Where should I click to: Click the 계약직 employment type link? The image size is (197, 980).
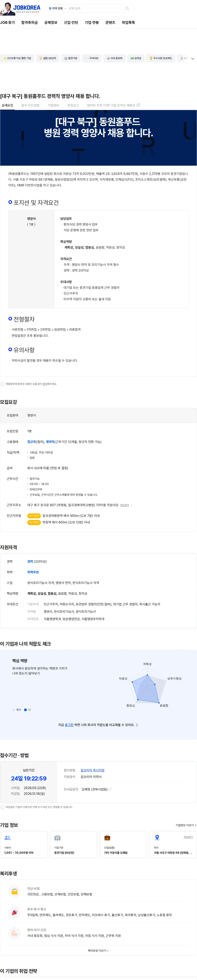pos(50,442)
